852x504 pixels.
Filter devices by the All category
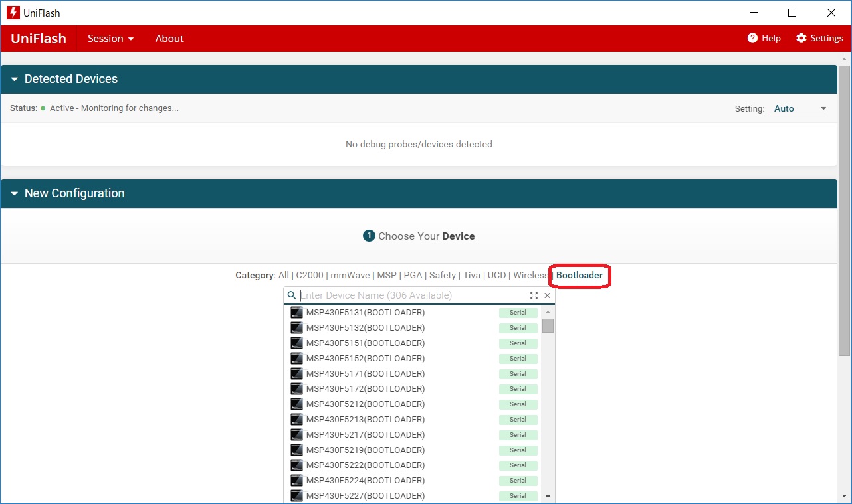click(284, 275)
